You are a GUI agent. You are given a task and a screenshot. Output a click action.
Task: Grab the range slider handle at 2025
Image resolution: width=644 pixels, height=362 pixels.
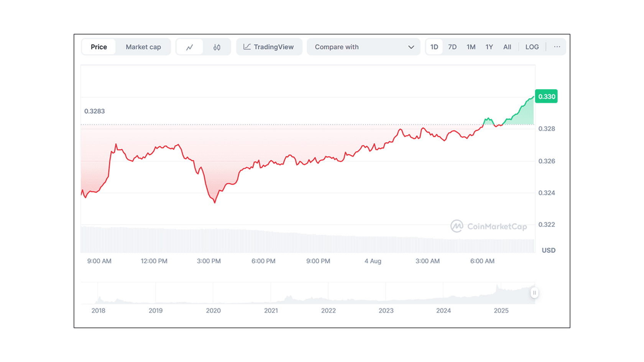(534, 293)
